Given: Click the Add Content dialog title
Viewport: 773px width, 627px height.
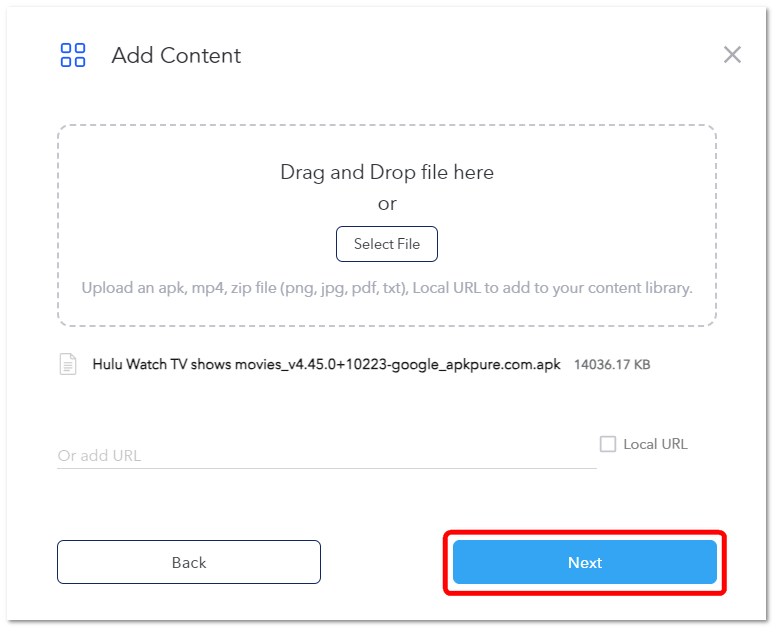Looking at the screenshot, I should (x=176, y=55).
